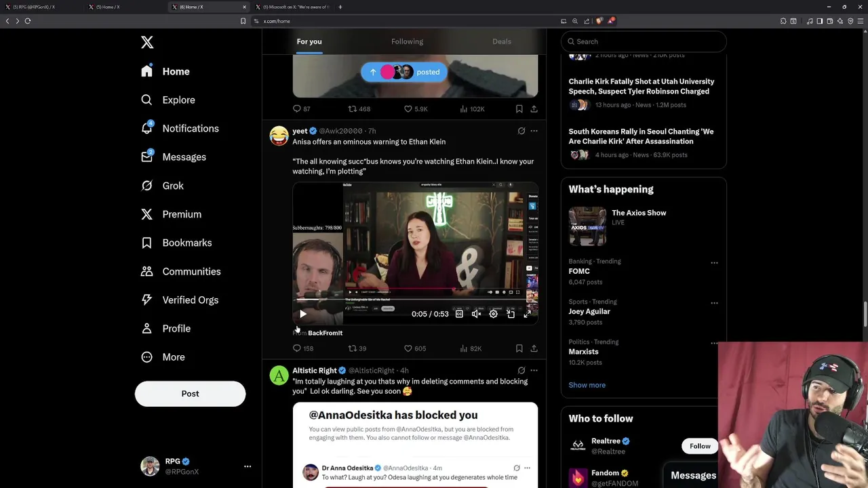Unmute the video in yeet's post

click(x=476, y=314)
